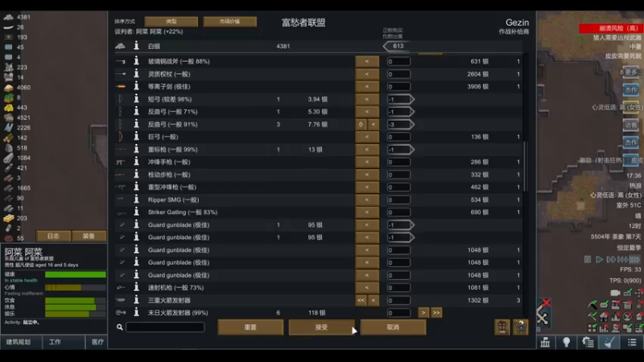Click the crossed tools icon with red X
This screenshot has height=362, width=644.
click(543, 313)
